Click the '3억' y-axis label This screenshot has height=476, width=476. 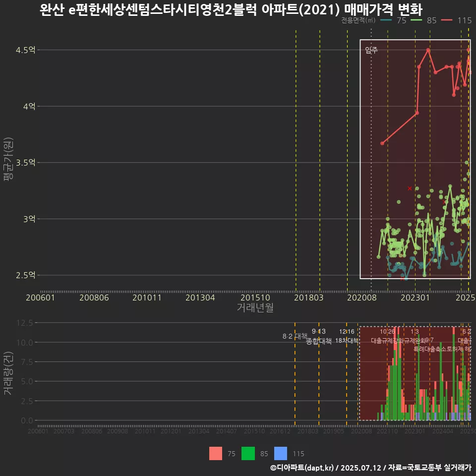pyautogui.click(x=29, y=219)
